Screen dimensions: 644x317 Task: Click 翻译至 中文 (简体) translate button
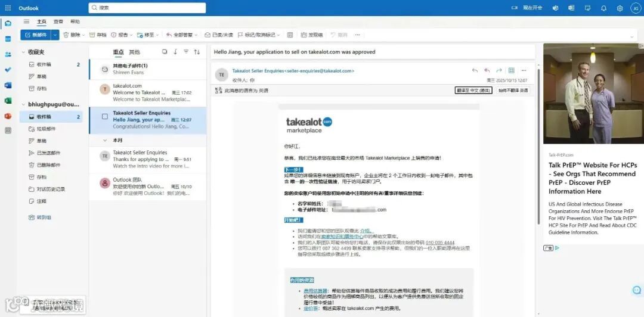click(x=473, y=91)
